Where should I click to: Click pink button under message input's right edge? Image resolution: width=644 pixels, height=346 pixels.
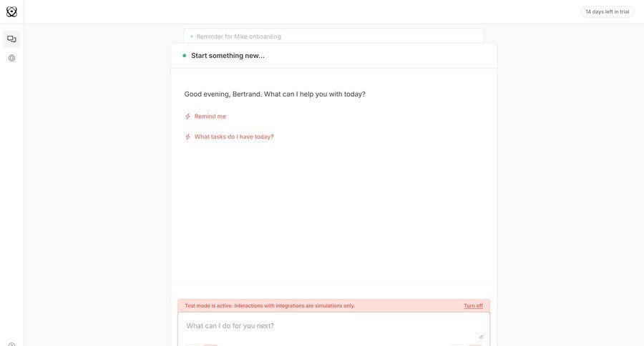tap(475, 344)
